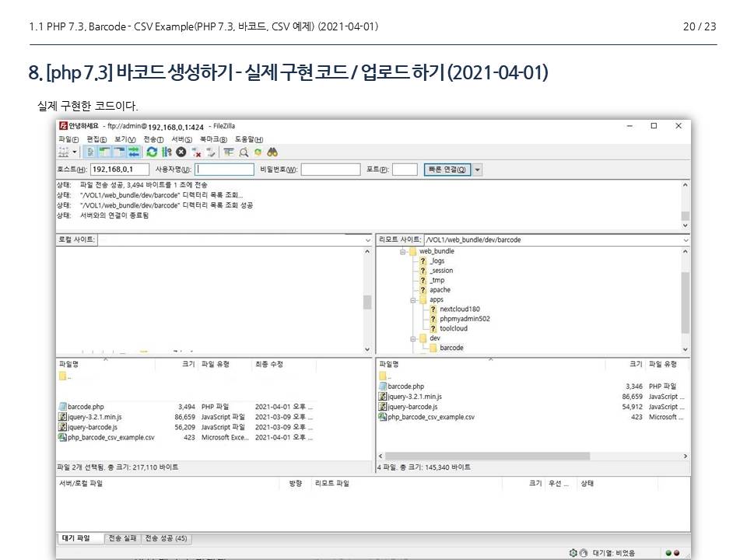The height and width of the screenshot is (560, 747).
Task: Open the directory listing filters icon
Action: tap(229, 152)
